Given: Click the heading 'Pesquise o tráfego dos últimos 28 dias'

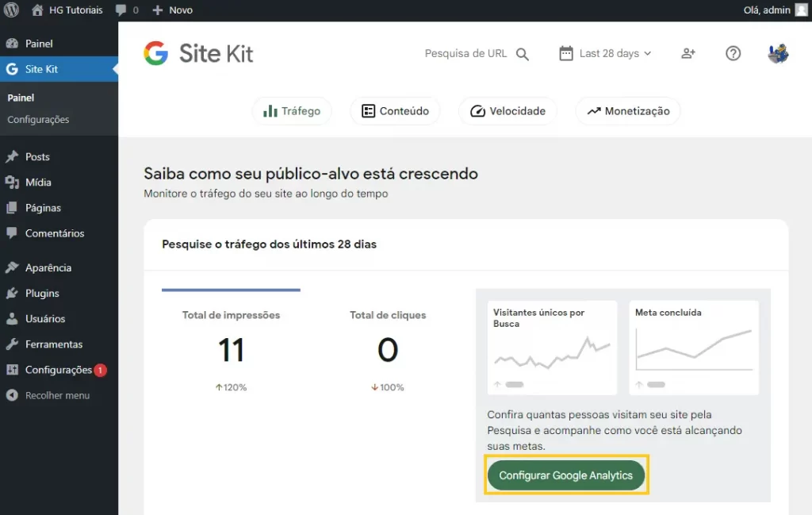Looking at the screenshot, I should [x=270, y=244].
